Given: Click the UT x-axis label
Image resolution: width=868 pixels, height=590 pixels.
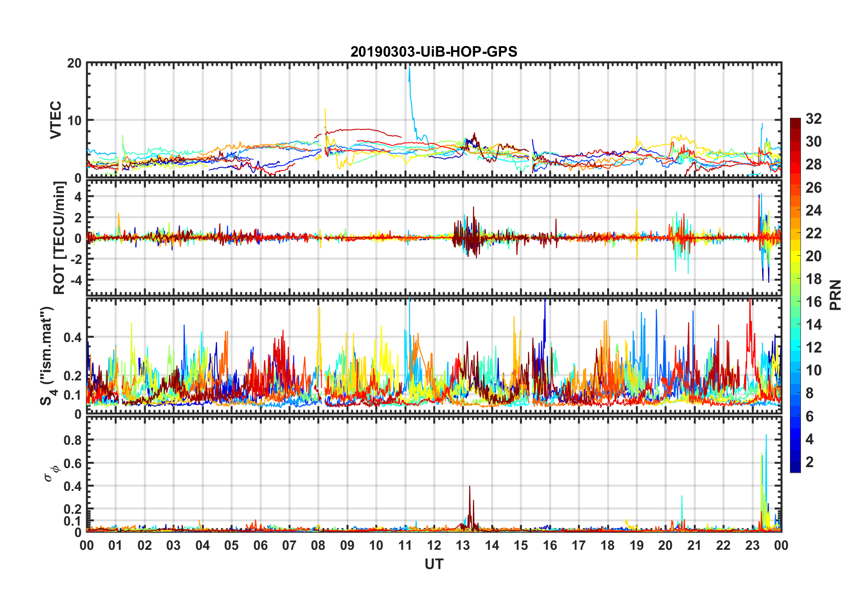Looking at the screenshot, I should 434,564.
